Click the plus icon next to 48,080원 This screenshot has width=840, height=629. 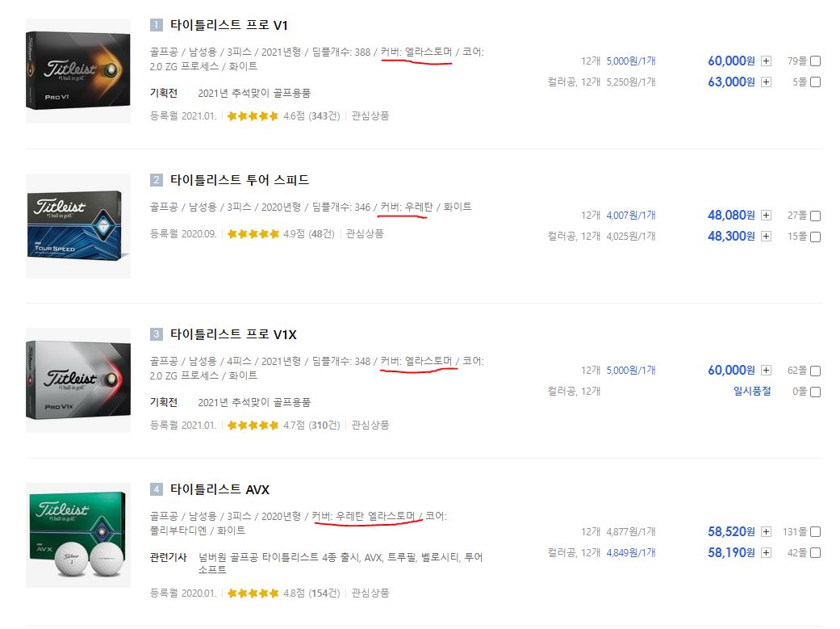pyautogui.click(x=766, y=216)
